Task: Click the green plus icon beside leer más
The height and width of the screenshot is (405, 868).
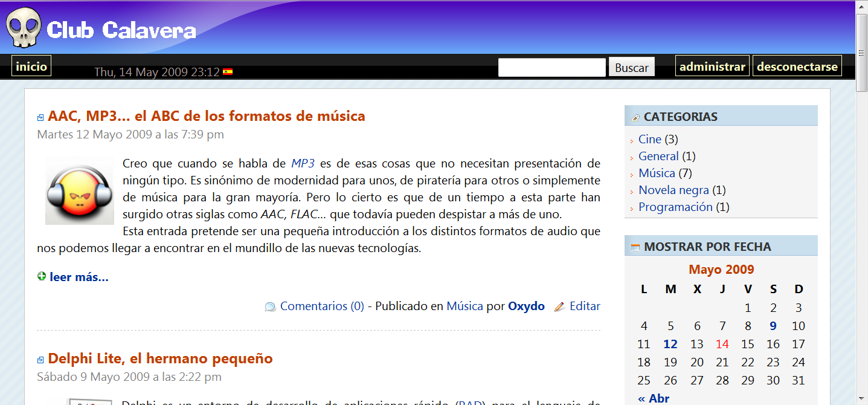Action: tap(42, 277)
